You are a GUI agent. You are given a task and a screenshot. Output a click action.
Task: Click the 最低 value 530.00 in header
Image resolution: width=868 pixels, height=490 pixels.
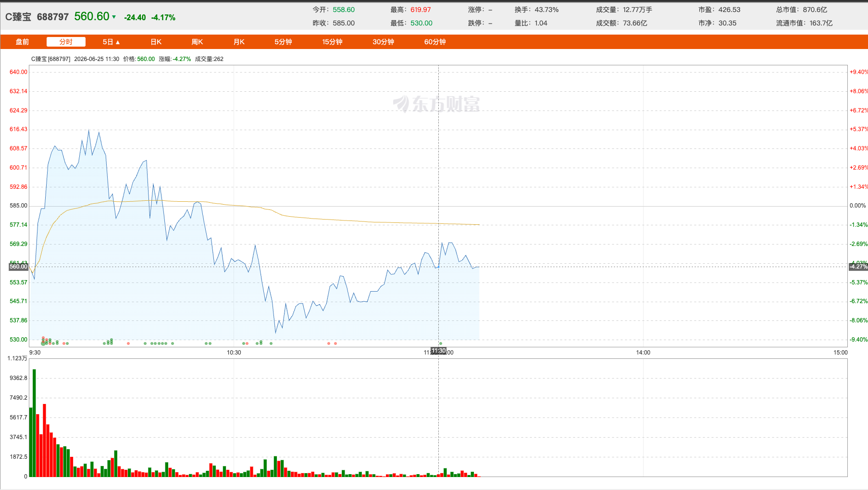pyautogui.click(x=422, y=23)
